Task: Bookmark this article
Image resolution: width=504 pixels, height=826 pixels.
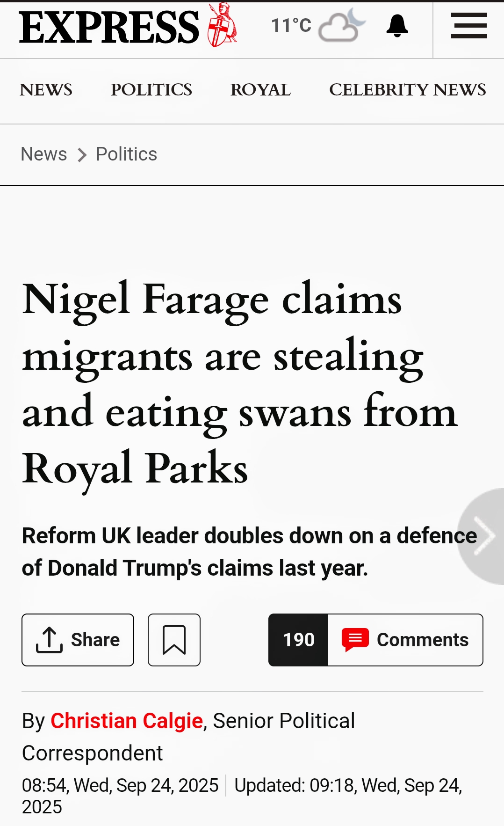Action: click(x=174, y=640)
